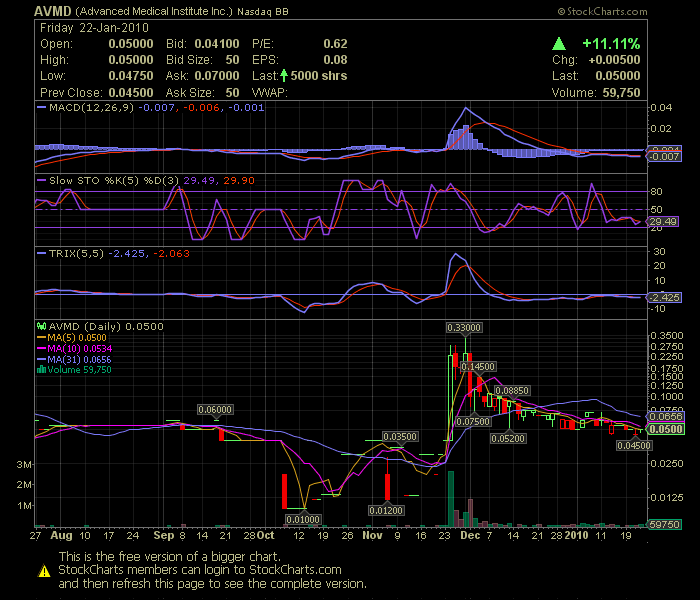700x600 pixels.
Task: Click the Friday 22-Jan-2010 date
Action: [x=94, y=28]
